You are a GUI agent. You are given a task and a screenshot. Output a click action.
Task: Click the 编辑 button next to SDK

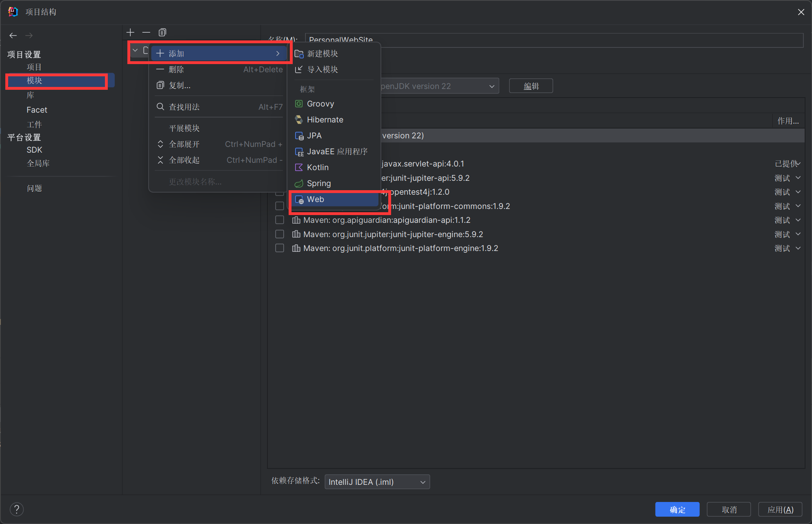tap(531, 86)
